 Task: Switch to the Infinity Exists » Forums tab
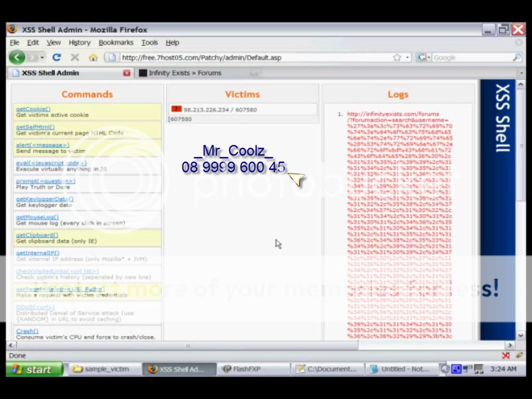pyautogui.click(x=197, y=73)
